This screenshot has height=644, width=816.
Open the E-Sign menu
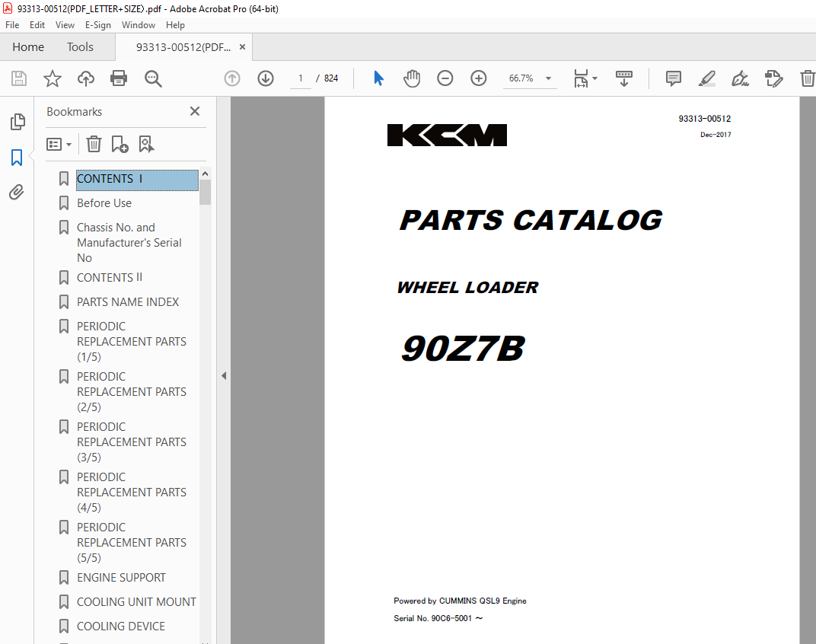pos(98,25)
